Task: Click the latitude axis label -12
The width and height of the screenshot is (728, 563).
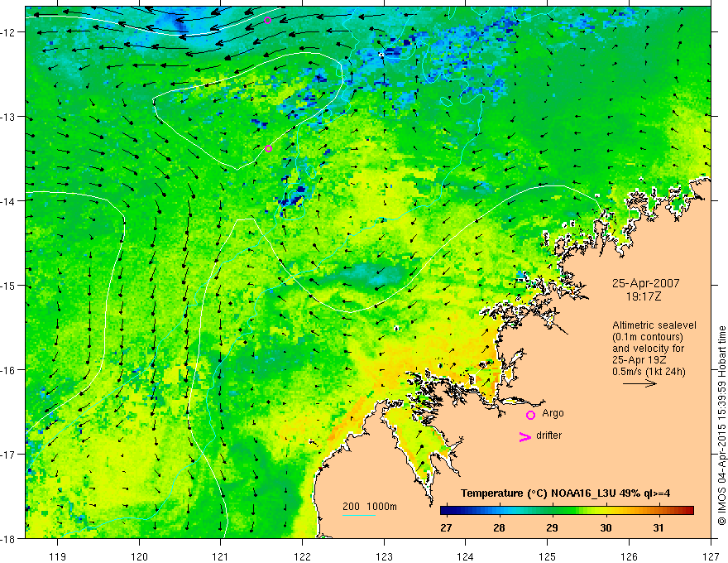Action: (9, 32)
